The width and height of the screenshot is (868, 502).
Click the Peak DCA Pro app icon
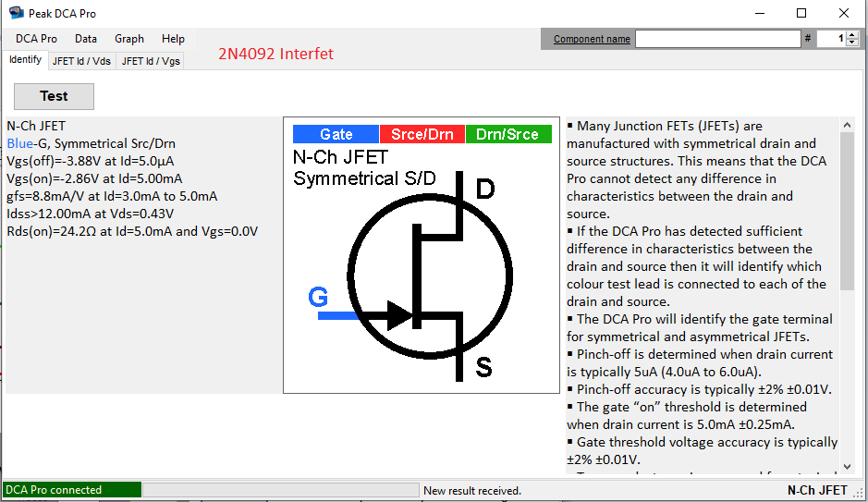click(16, 13)
